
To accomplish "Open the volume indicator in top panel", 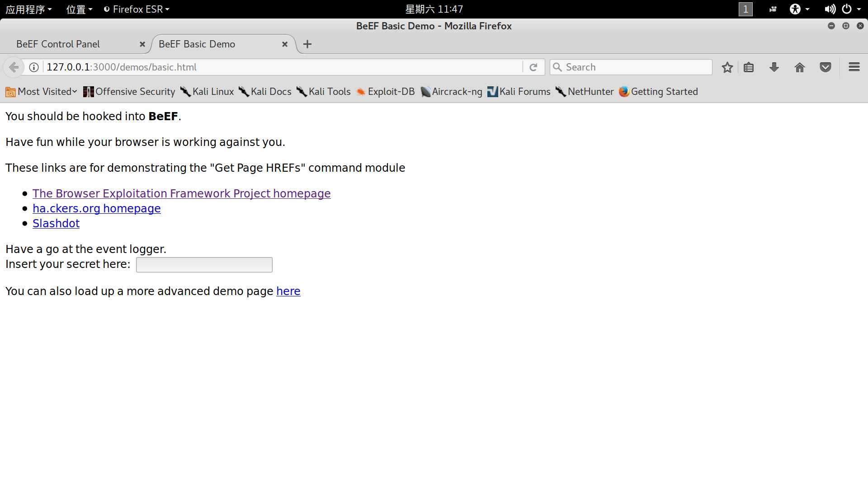I will click(x=830, y=9).
